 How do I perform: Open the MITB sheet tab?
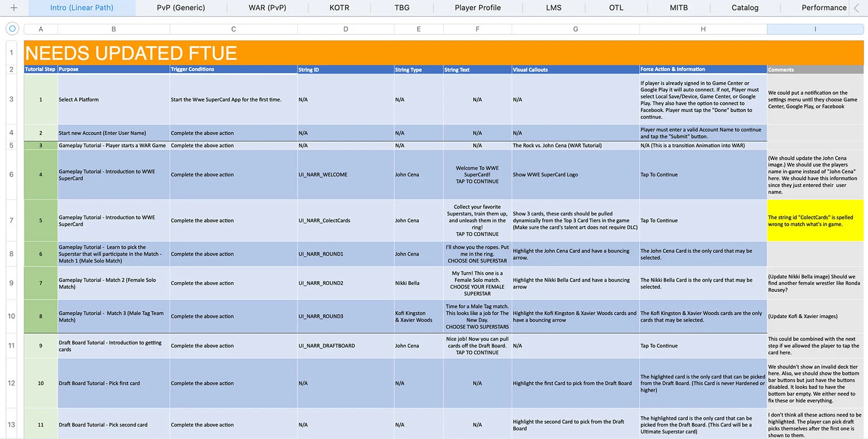click(x=678, y=8)
